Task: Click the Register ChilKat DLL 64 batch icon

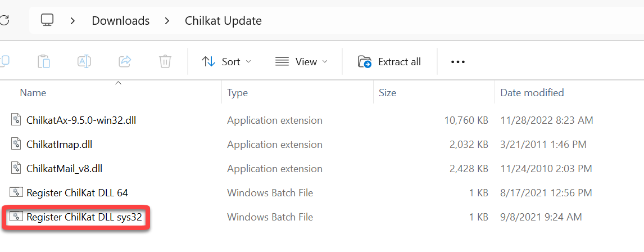Action: (16, 192)
